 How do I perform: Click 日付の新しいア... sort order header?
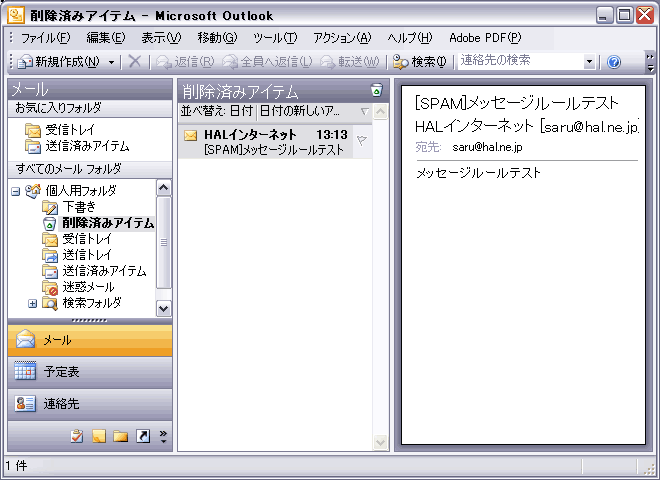pos(300,111)
